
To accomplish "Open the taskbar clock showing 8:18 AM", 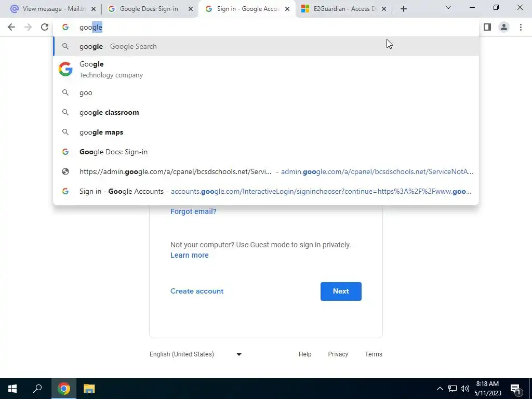I will (487, 389).
